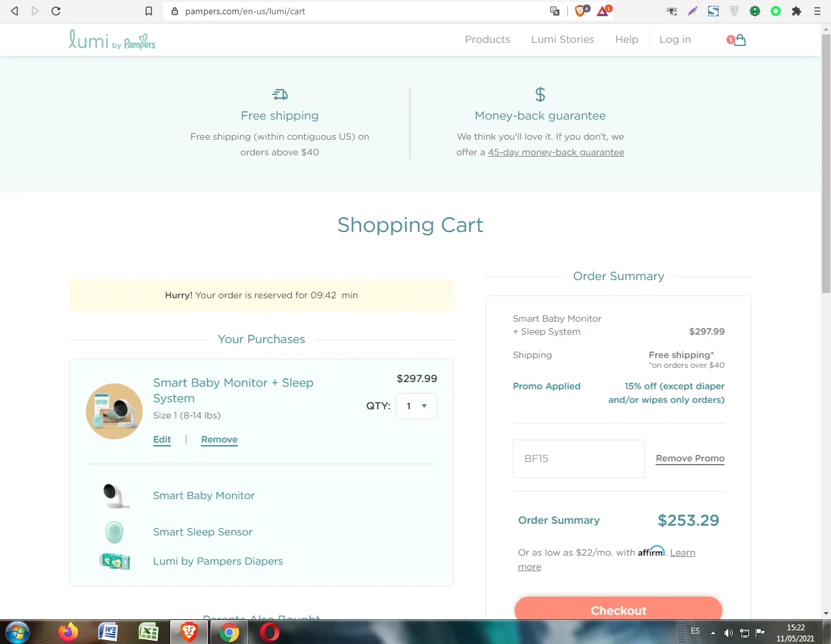
Task: Click the purple feather extension icon
Action: pyautogui.click(x=693, y=11)
